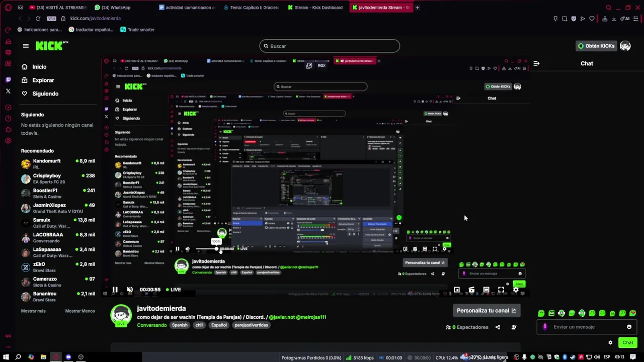The width and height of the screenshot is (644, 362).
Task: Send message with green Chat button
Action: click(x=628, y=343)
